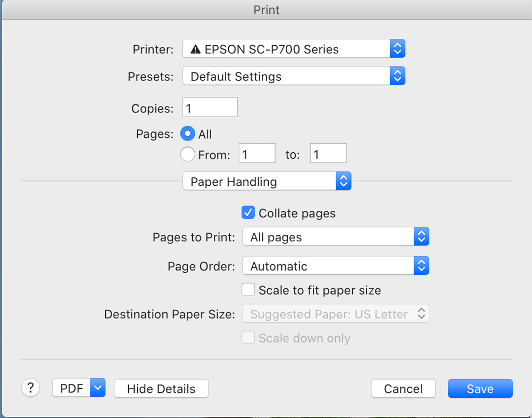Click the help question mark button
Image resolution: width=532 pixels, height=418 pixels.
coord(30,388)
